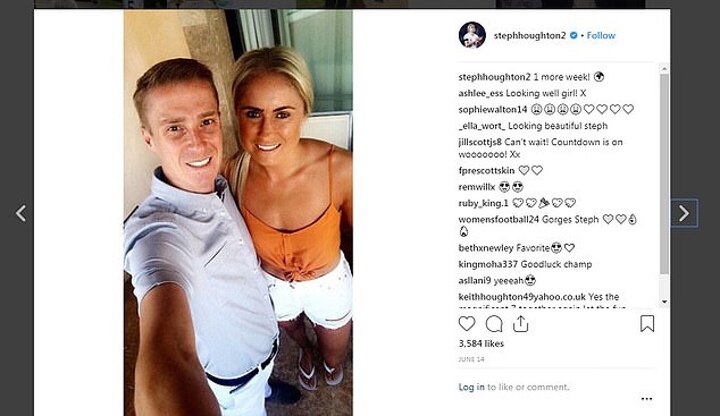View the 3,584 likes list
The image size is (720, 416).
pos(481,343)
